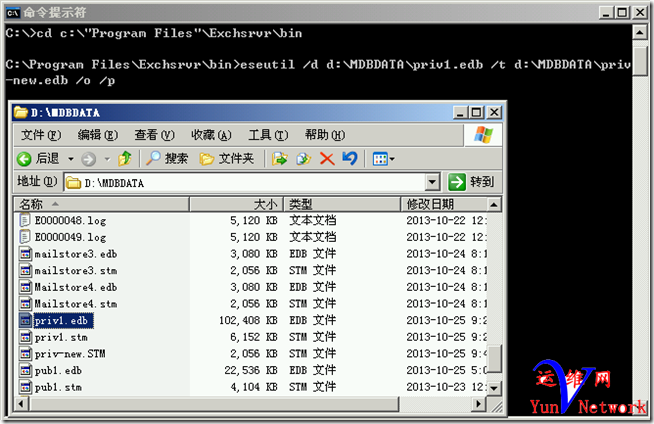The width and height of the screenshot is (654, 424).
Task: Click the 6,152 KB size value
Action: click(254, 337)
